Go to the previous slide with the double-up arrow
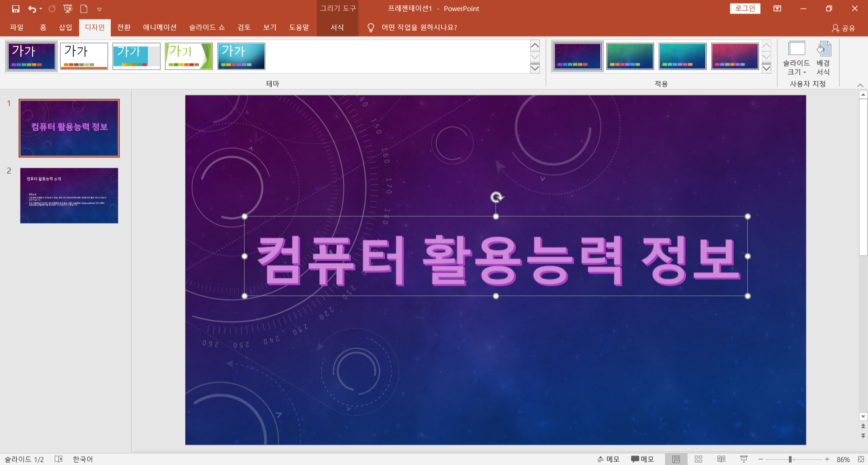This screenshot has width=868, height=465. click(863, 426)
